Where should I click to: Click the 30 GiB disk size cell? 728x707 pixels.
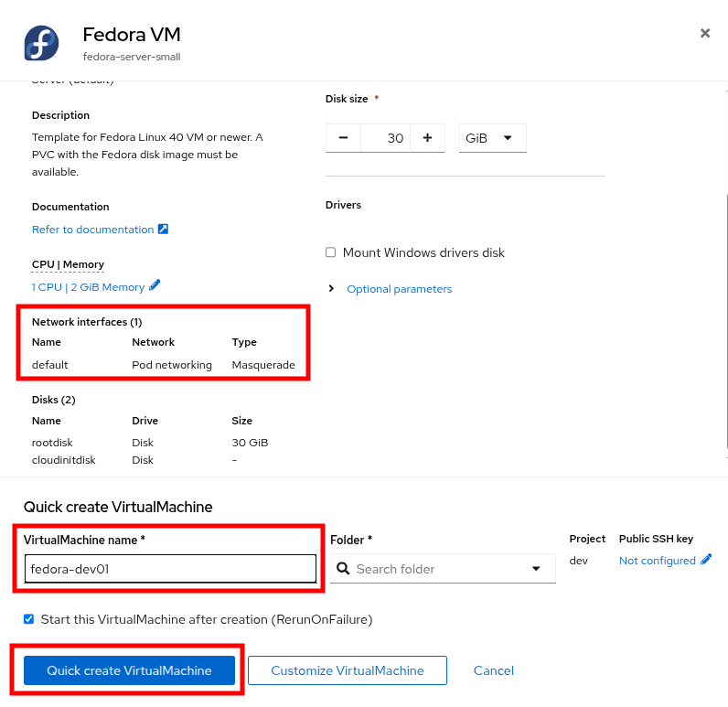coord(250,443)
